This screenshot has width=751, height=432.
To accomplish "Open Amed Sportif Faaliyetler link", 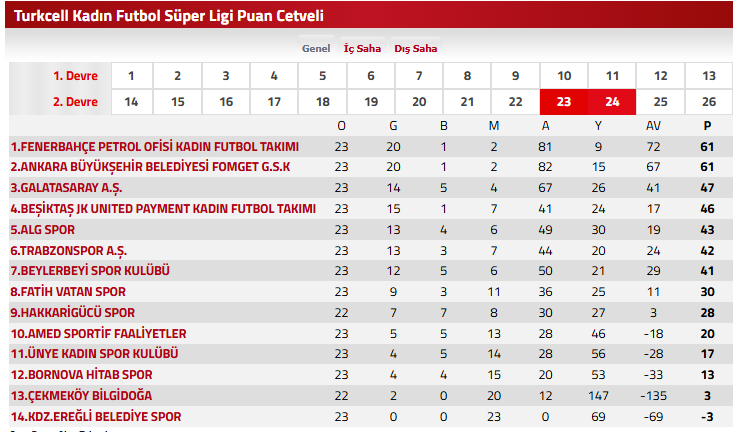I will (98, 333).
